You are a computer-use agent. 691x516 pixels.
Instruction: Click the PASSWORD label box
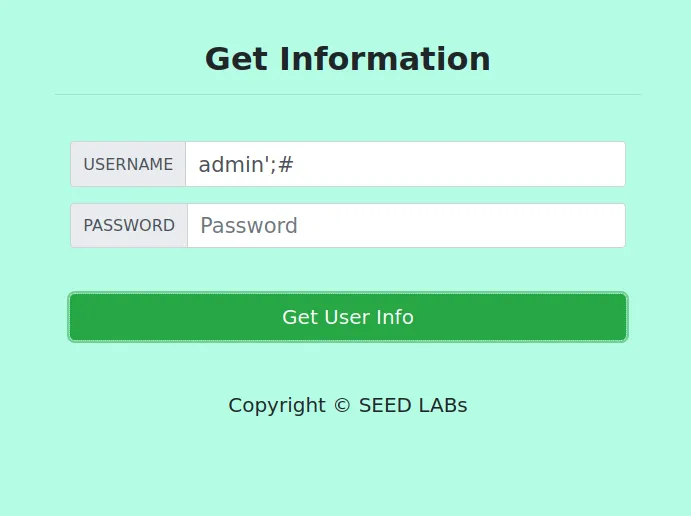[x=129, y=226]
